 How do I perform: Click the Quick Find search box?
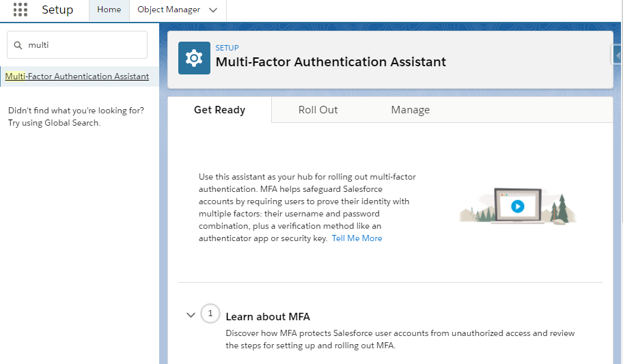click(x=77, y=45)
